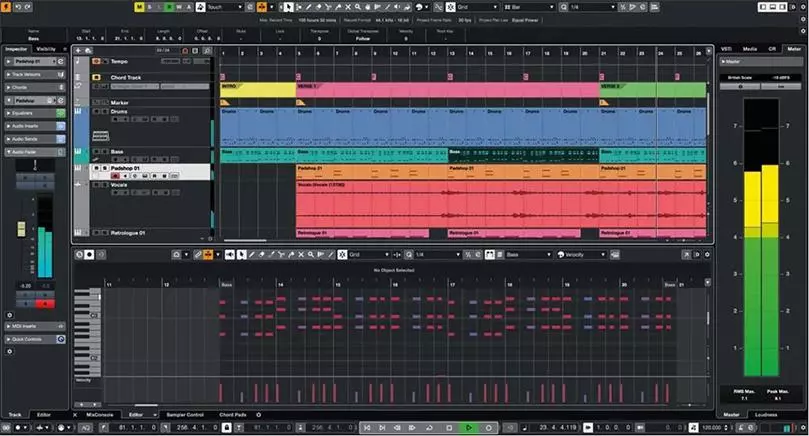
Task: Click the orange Padshop 01 event at bar 5
Action: coord(373,172)
